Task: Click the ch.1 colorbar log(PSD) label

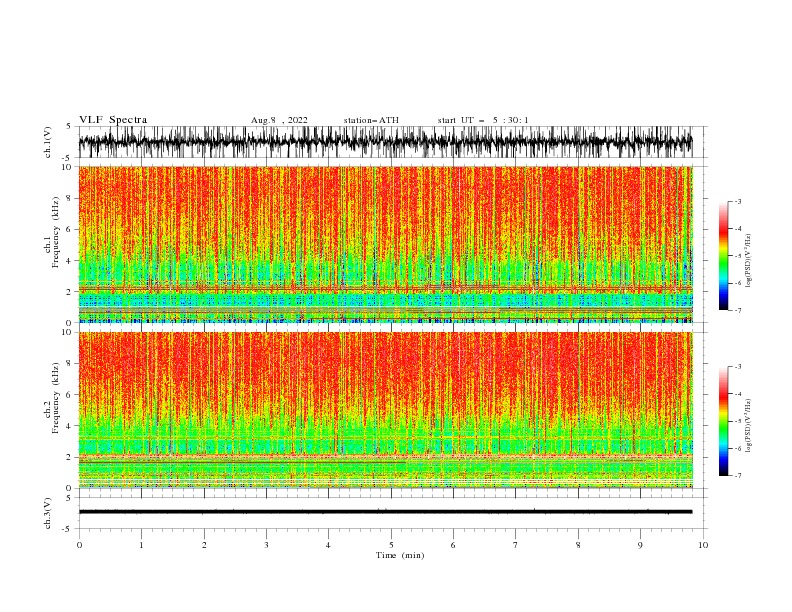Action: click(749, 261)
